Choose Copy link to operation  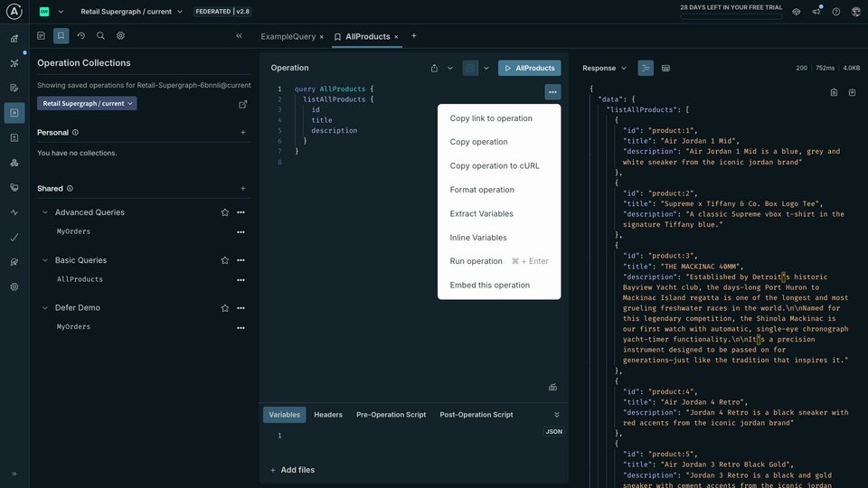tap(491, 118)
